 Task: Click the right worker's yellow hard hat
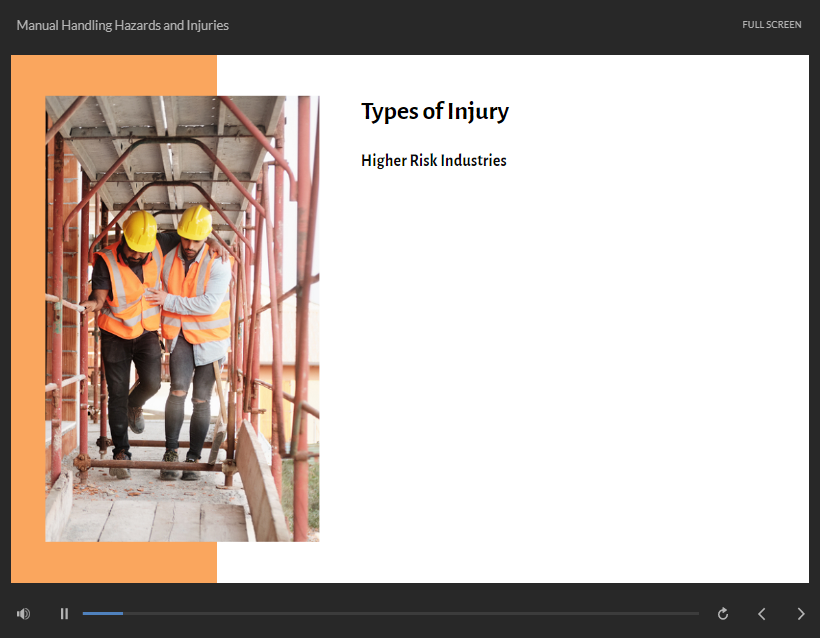[194, 222]
